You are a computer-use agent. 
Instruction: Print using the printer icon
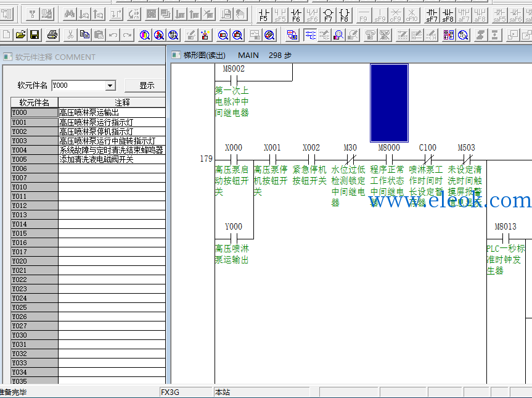point(52,35)
